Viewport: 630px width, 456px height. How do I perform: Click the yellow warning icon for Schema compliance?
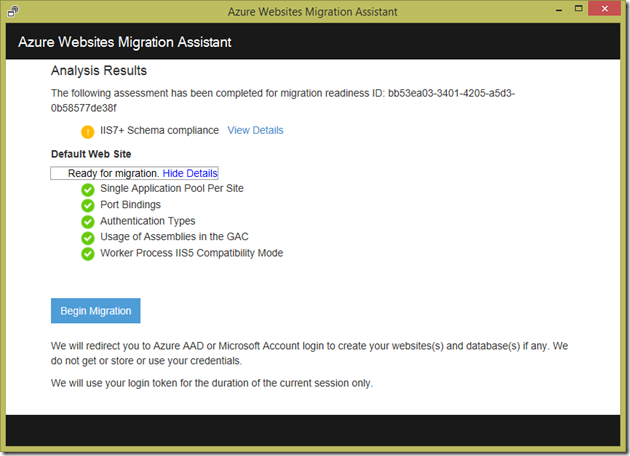(x=88, y=131)
